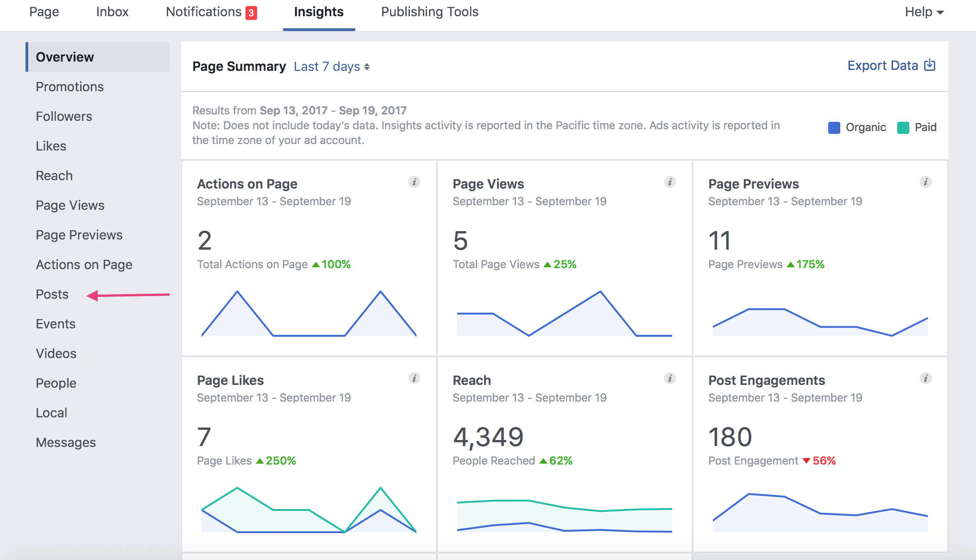Click the 175% Page Previews increase

click(x=806, y=264)
